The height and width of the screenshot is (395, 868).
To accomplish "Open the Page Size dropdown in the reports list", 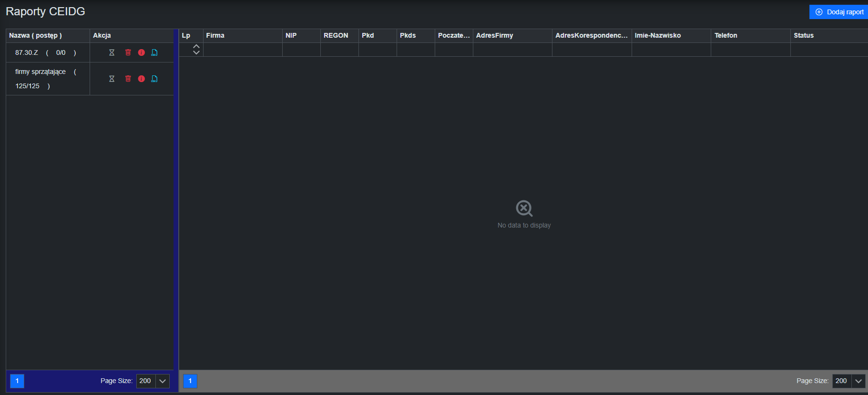I will pyautogui.click(x=163, y=381).
